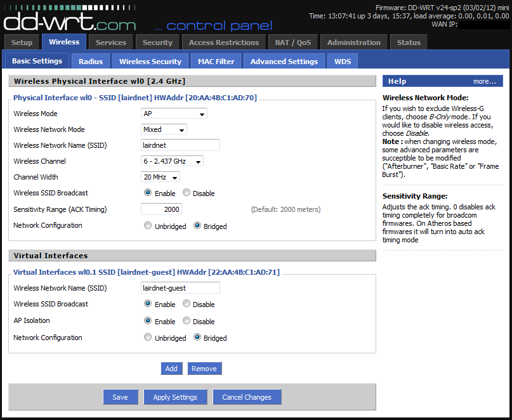Open the Wireless Channel dropdown
Screen dimensions: 512x420
pos(172,162)
